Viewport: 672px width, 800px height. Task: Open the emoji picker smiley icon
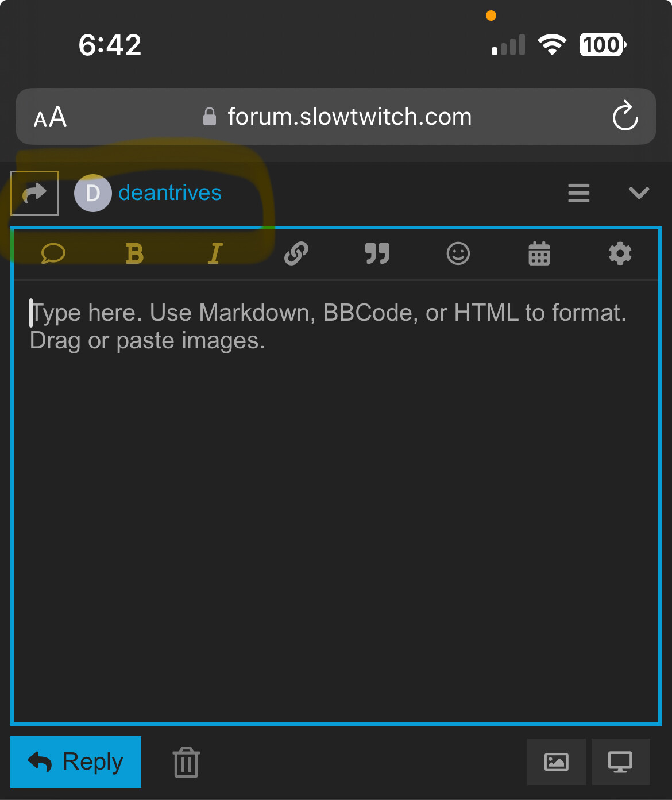coord(458,253)
